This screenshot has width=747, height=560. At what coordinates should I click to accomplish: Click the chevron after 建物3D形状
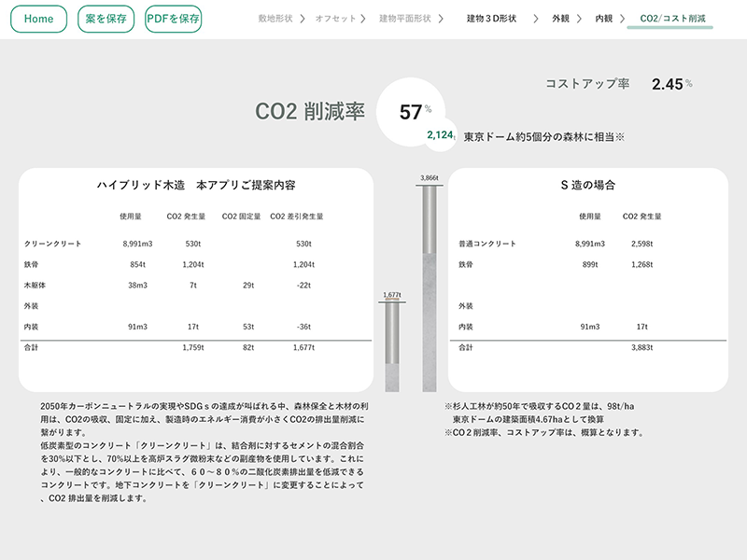tap(536, 19)
